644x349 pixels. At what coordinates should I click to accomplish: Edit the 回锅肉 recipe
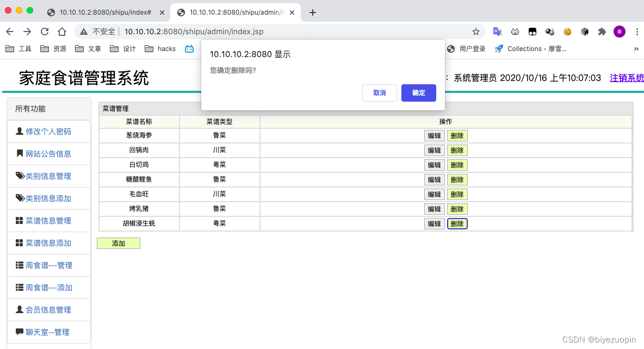[434, 150]
